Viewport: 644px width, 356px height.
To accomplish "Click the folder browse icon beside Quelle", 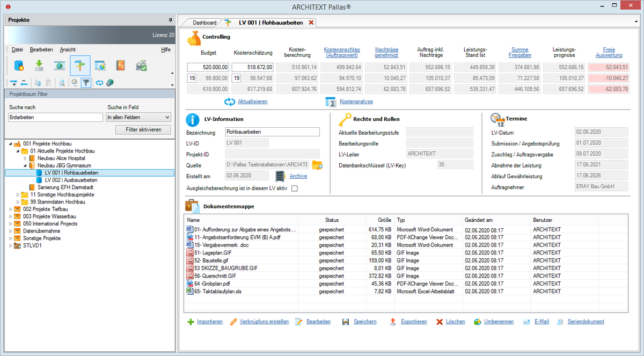I will pos(317,165).
